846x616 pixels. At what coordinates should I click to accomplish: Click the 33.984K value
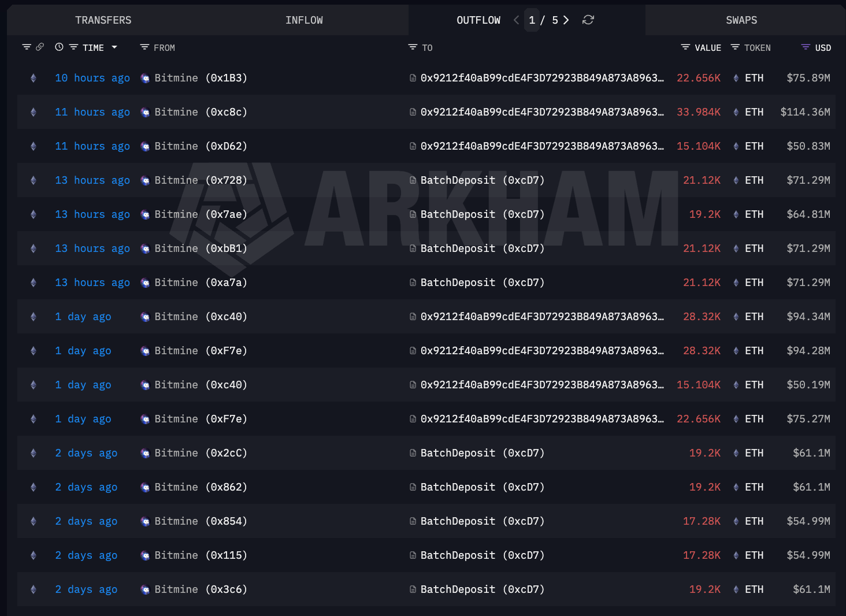point(699,112)
